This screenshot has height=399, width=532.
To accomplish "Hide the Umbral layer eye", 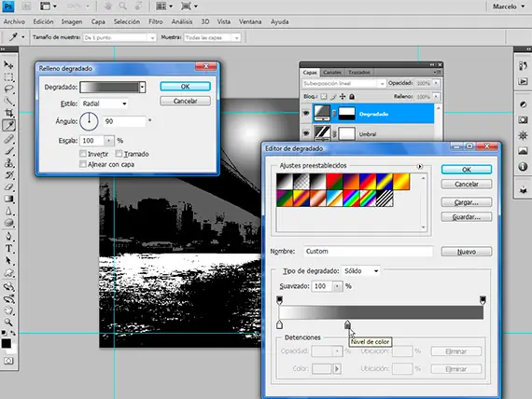I will point(306,133).
